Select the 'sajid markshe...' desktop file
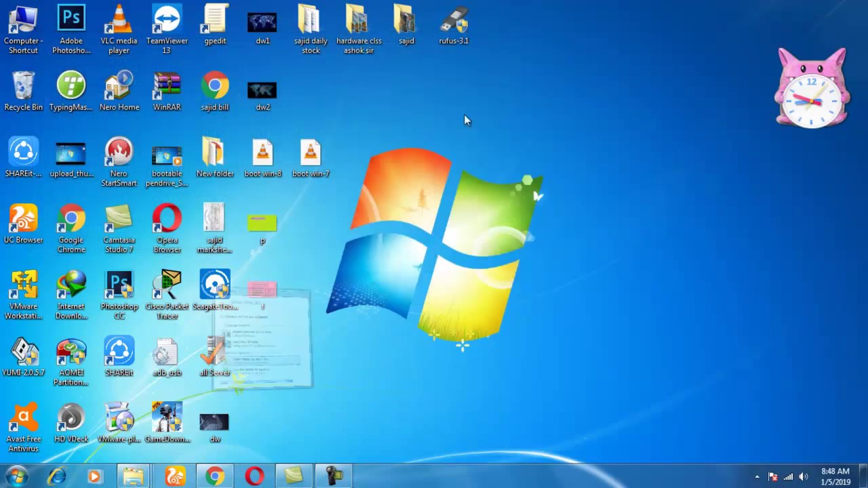The height and width of the screenshot is (488, 868). click(215, 229)
